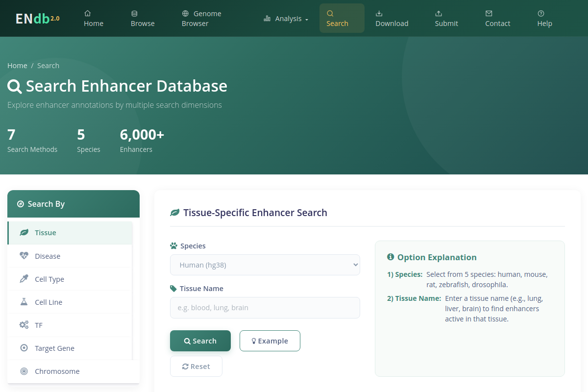This screenshot has width=588, height=392.
Task: Click the 'Option Explanation' heading
Action: 437,257
